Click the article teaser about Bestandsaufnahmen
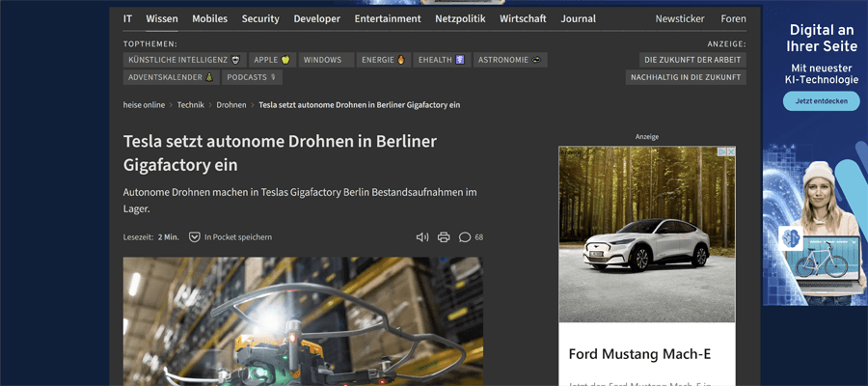Screen dimensions: 868x386 [x=300, y=201]
